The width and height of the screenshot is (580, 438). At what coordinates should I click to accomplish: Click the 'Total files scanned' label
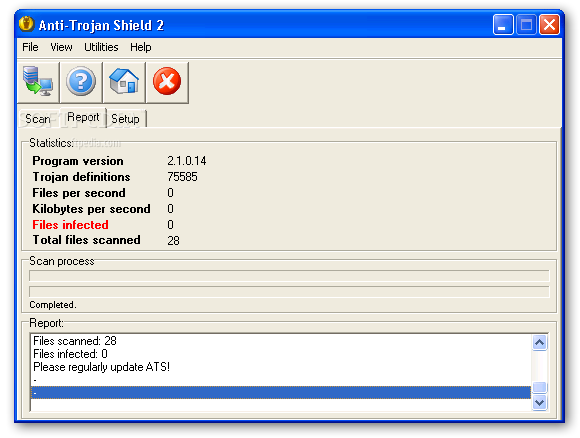pos(87,240)
